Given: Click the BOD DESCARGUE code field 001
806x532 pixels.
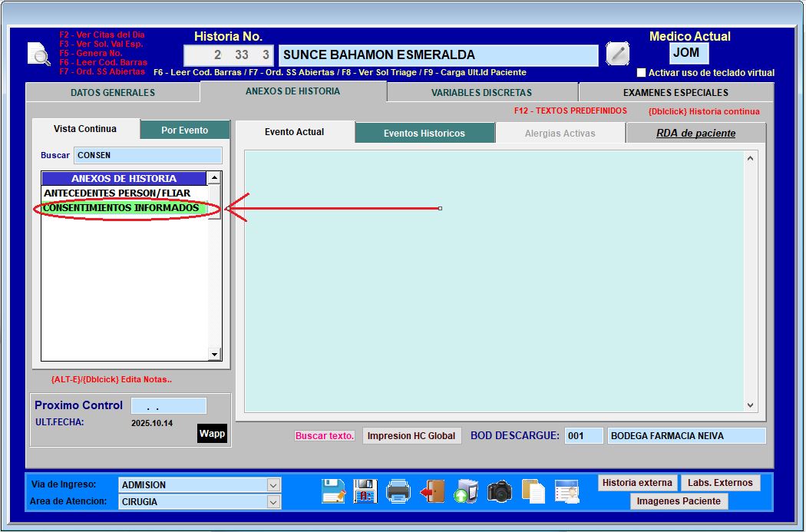Looking at the screenshot, I should (x=584, y=436).
